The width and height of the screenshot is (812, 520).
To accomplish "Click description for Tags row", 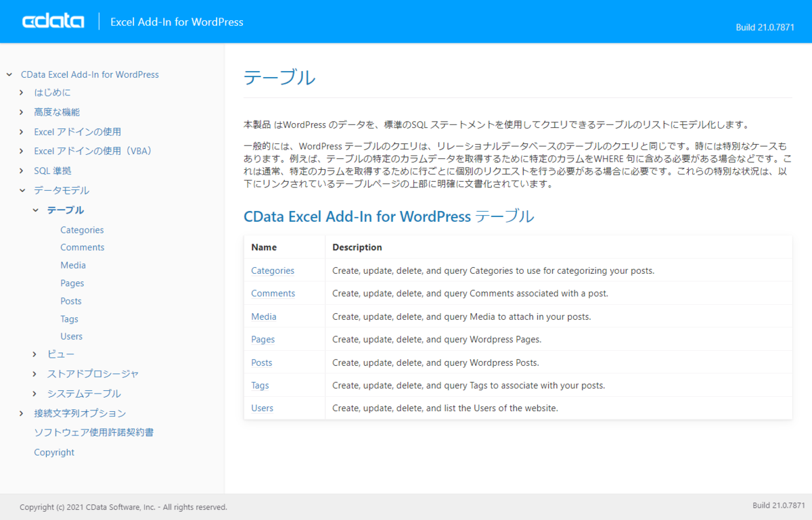I will [x=468, y=385].
